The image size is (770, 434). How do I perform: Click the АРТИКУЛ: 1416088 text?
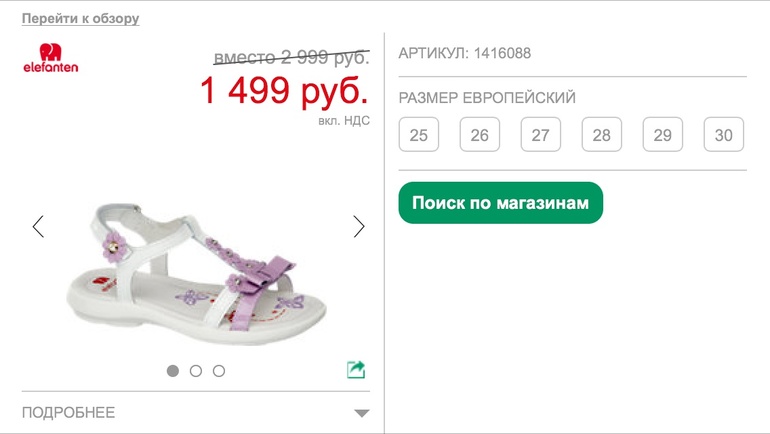point(465,53)
